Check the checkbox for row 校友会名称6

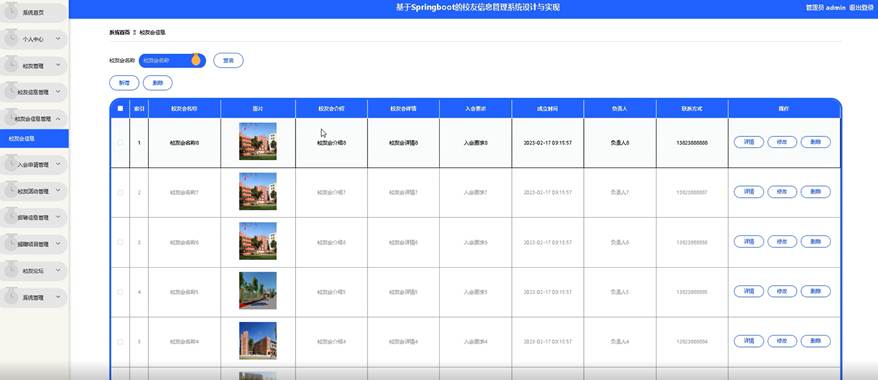(120, 242)
